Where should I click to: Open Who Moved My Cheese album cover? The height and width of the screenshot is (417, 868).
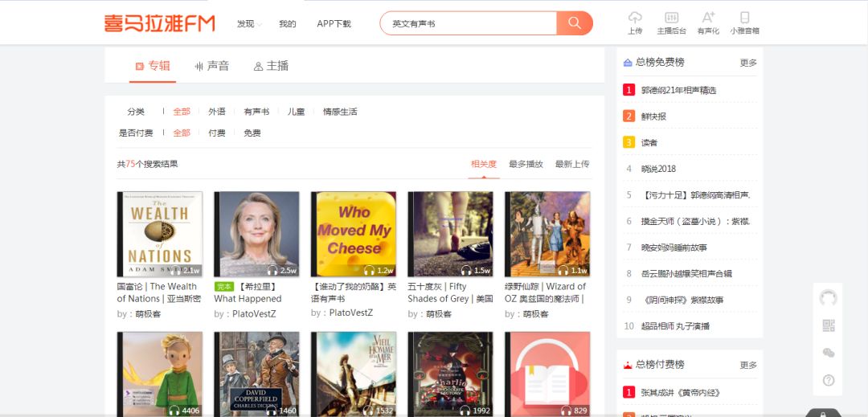[x=354, y=234]
